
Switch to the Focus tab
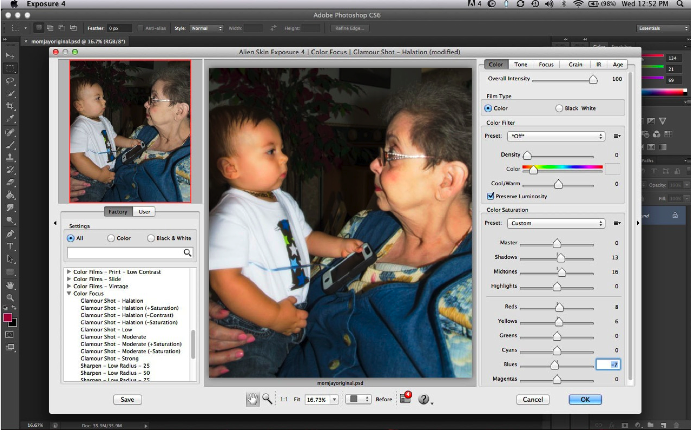[x=546, y=64]
